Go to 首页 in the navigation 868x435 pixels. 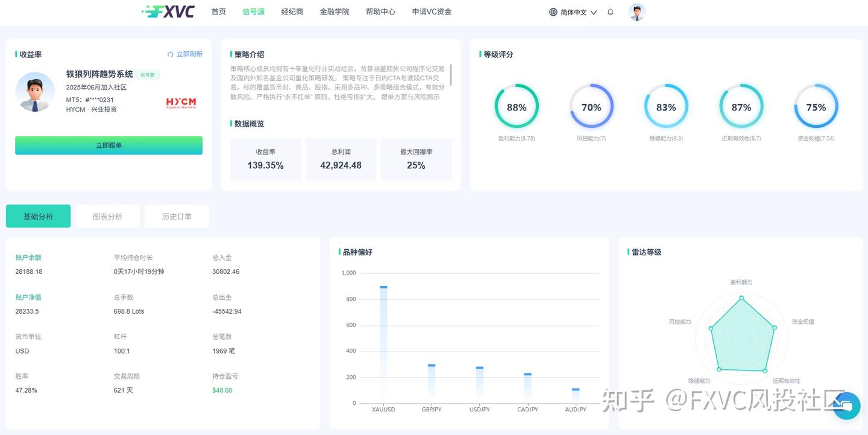click(219, 11)
